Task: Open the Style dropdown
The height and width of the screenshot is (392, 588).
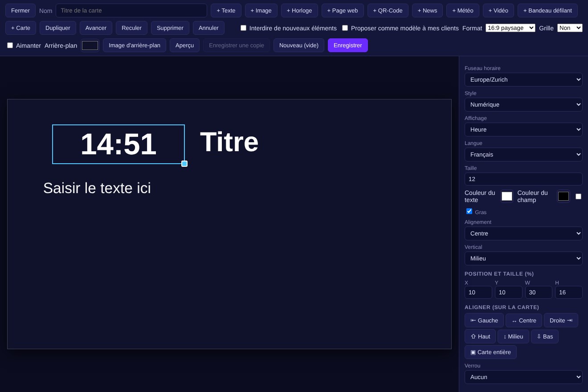Action: coord(523,104)
